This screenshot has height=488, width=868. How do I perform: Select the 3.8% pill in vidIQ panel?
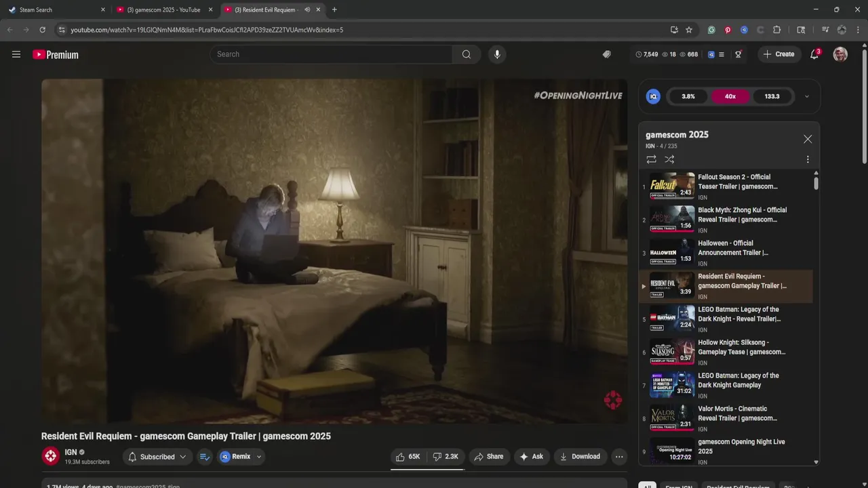tap(688, 96)
